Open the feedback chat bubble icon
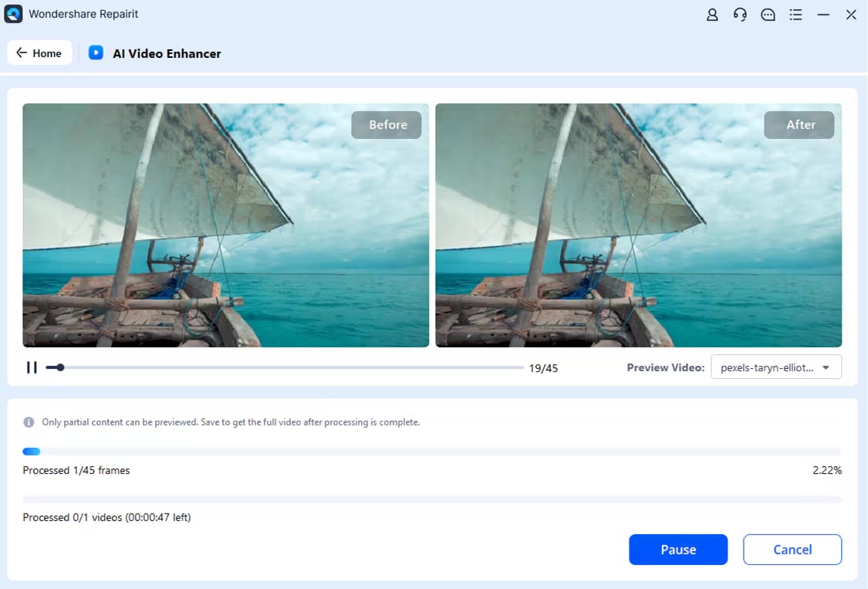 pos(768,15)
